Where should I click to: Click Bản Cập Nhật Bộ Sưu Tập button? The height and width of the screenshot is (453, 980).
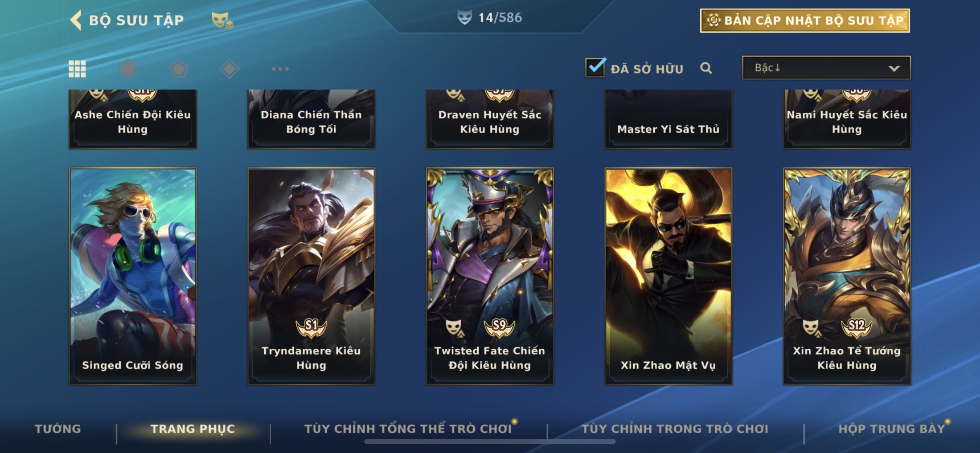coord(805,20)
